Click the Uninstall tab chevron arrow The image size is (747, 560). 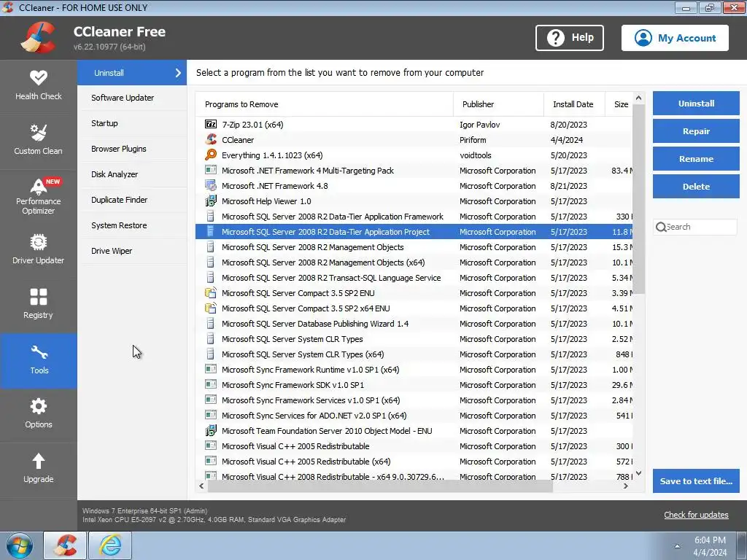pos(178,73)
